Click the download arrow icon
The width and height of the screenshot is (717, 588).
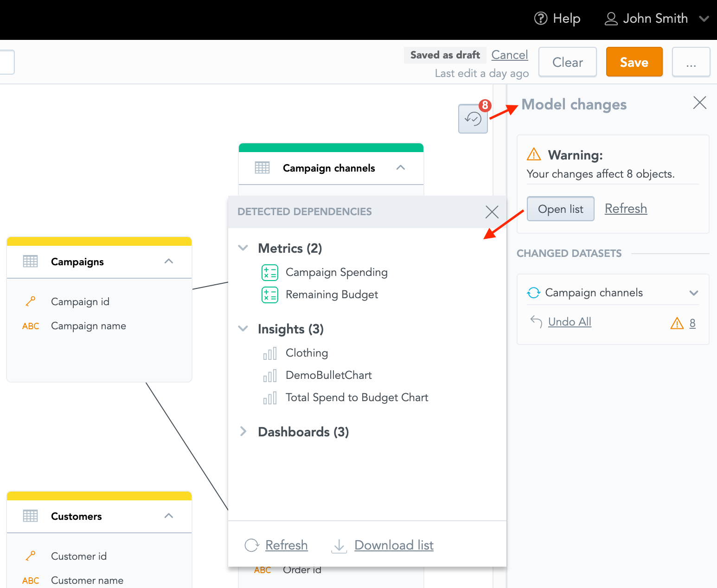point(339,546)
